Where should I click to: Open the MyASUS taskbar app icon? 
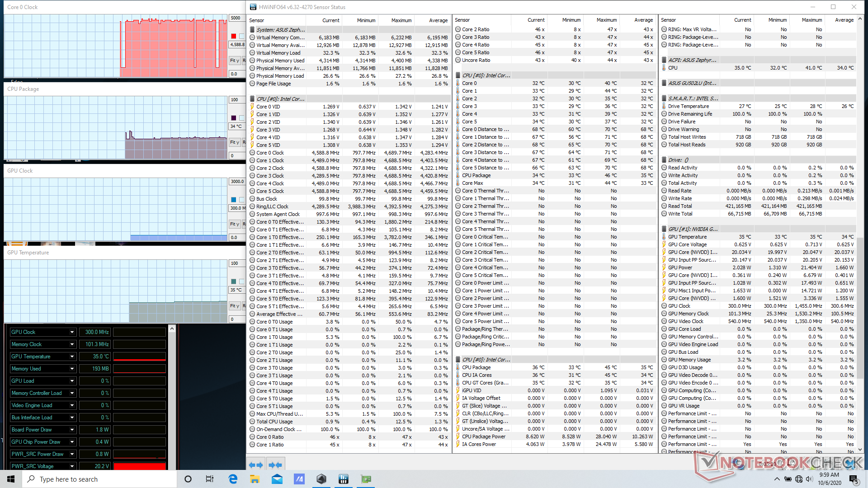299,479
